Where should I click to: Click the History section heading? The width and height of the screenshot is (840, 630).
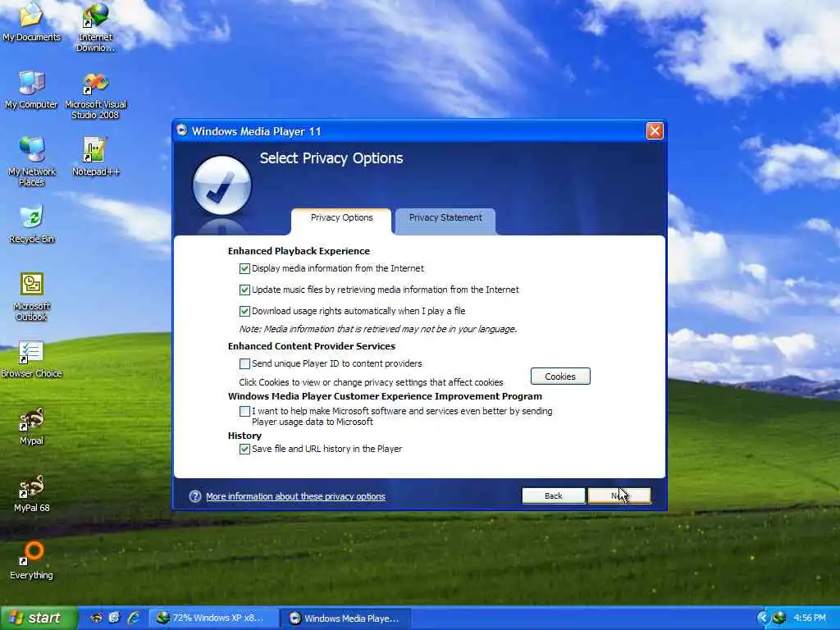pos(244,436)
